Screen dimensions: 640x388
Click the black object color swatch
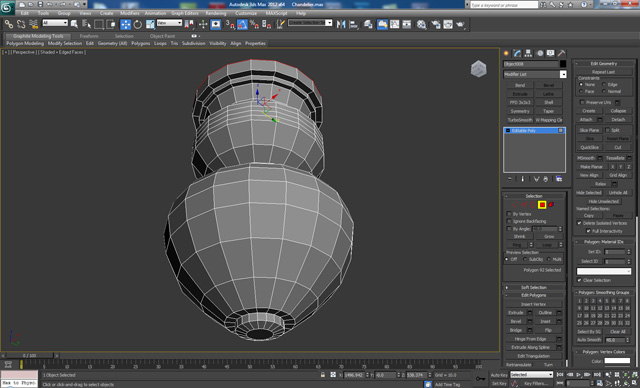[563, 64]
